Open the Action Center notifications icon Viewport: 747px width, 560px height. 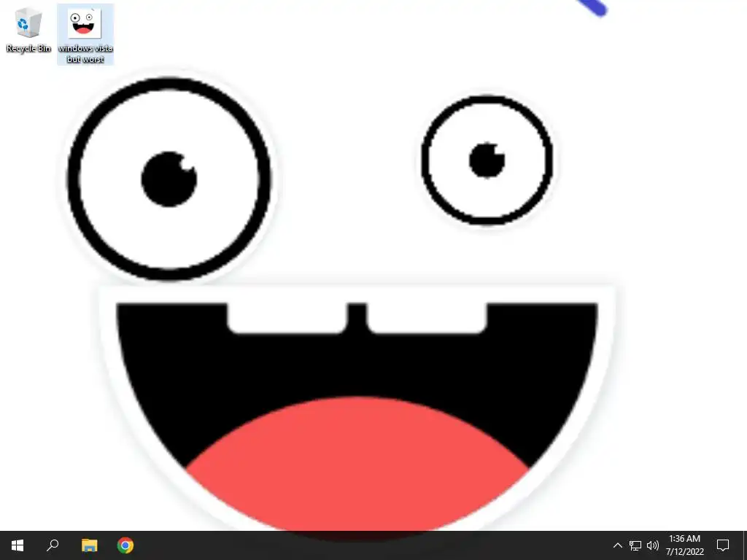[723, 545]
